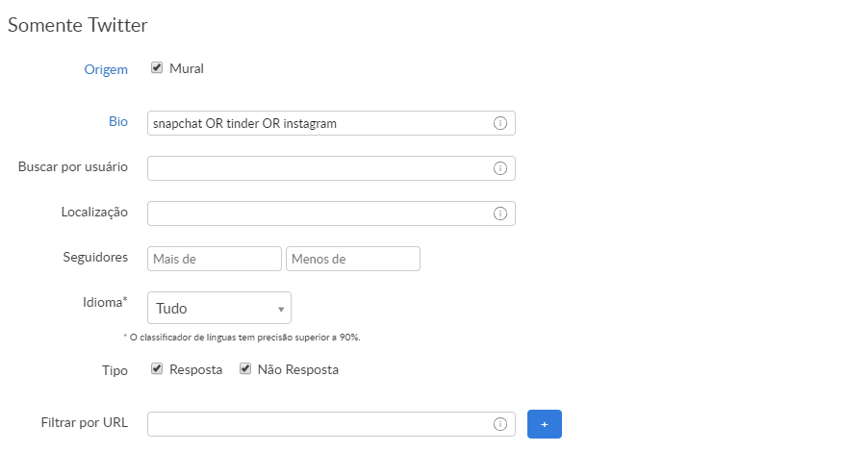Click the Somente Twitter heading

(x=78, y=24)
